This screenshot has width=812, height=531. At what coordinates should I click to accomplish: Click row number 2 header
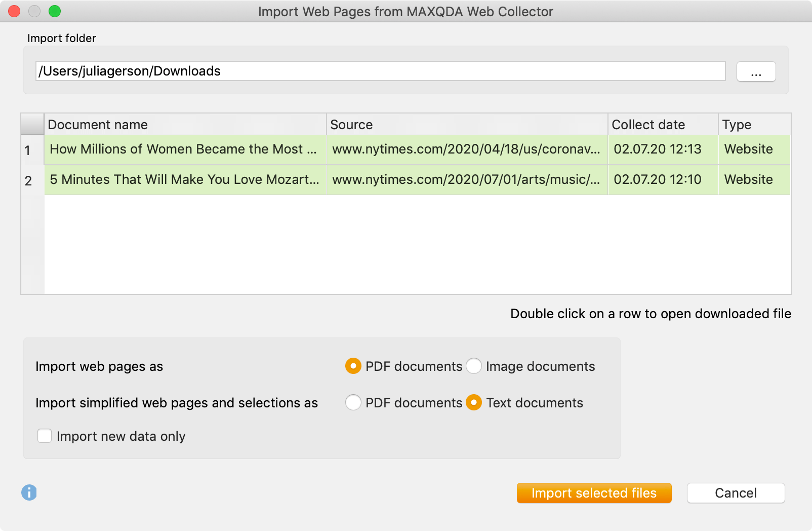pos(33,180)
